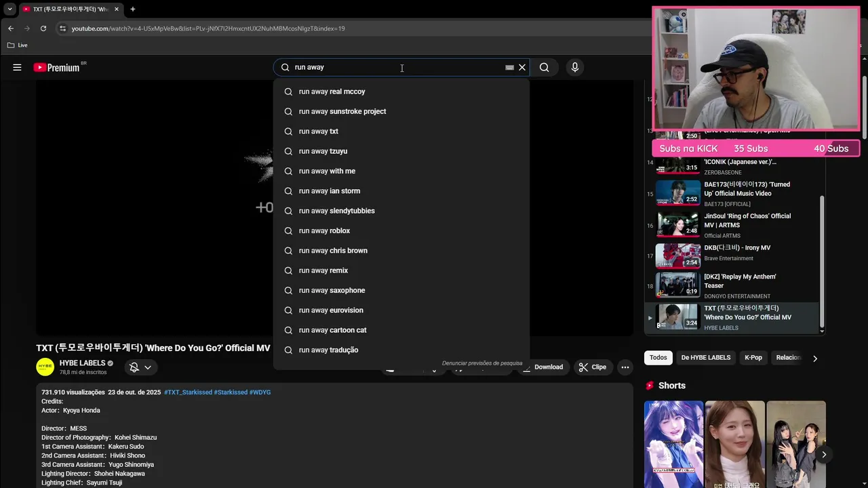The image size is (868, 488).
Task: Open HYBE LABELS channel avatar
Action: point(45,367)
